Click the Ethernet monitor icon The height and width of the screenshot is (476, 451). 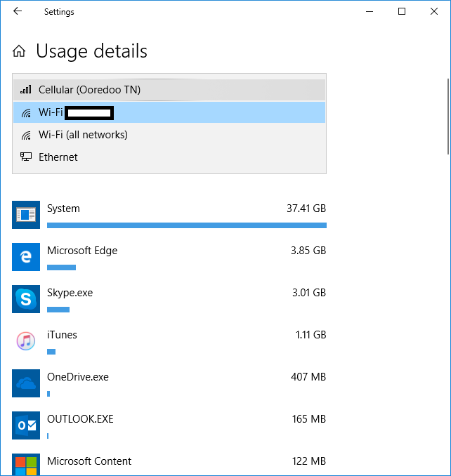tap(26, 157)
